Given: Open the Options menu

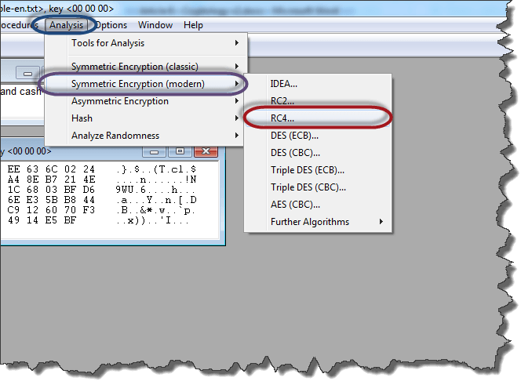Looking at the screenshot, I should coord(111,25).
